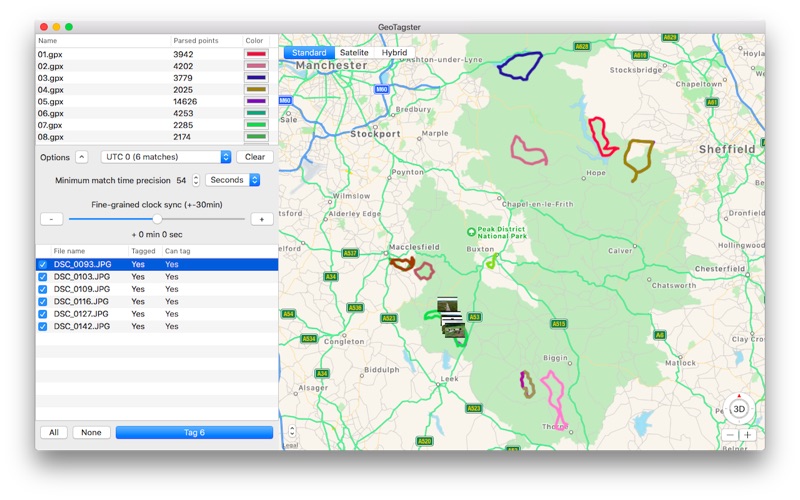Viewport: 800px width, 500px height.
Task: Click the purple color swatch for 05.gpx
Action: (x=257, y=101)
